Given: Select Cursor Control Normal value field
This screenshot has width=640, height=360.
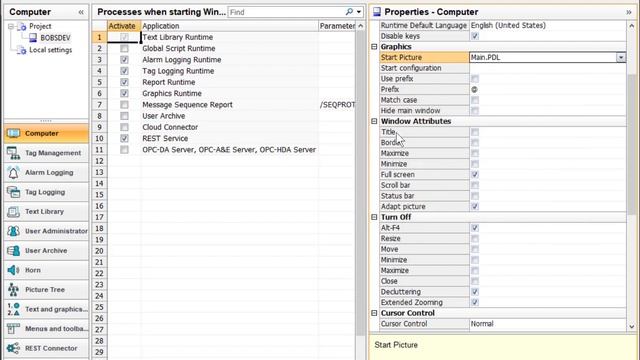Looking at the screenshot, I should pyautogui.click(x=547, y=324).
